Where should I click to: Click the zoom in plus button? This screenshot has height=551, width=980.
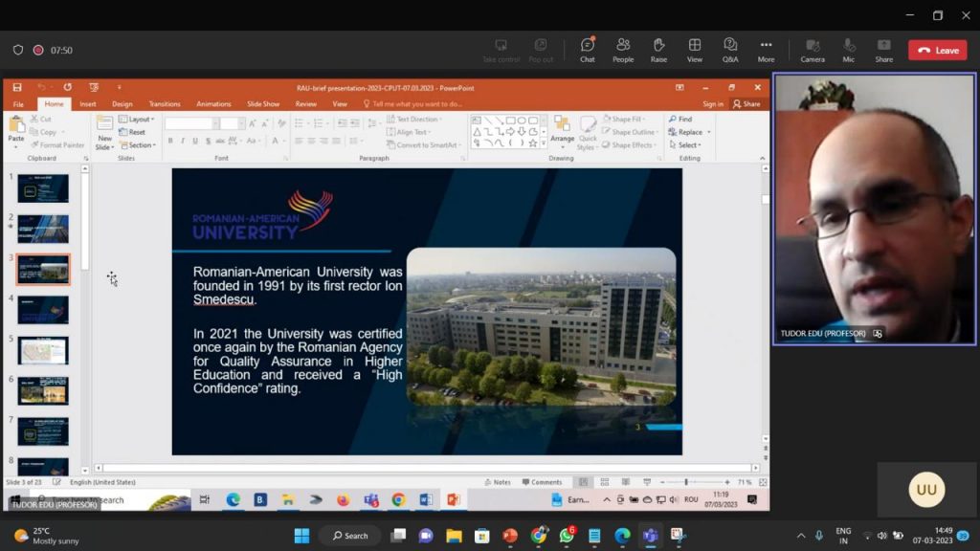click(x=727, y=482)
